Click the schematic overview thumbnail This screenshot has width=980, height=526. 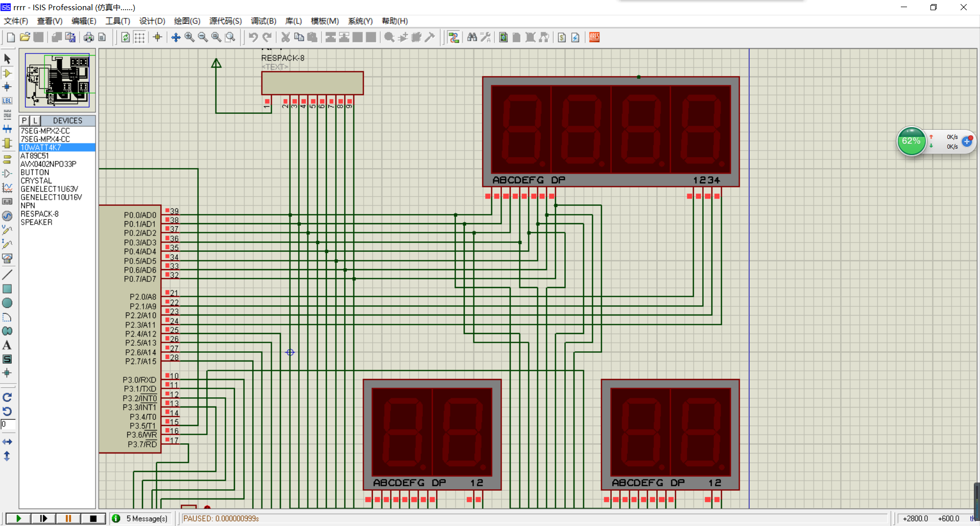[x=57, y=80]
